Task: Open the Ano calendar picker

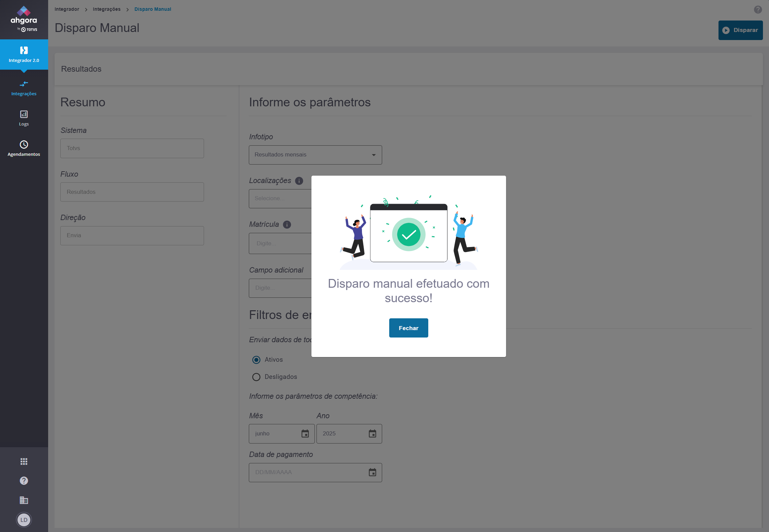Action: click(x=372, y=433)
